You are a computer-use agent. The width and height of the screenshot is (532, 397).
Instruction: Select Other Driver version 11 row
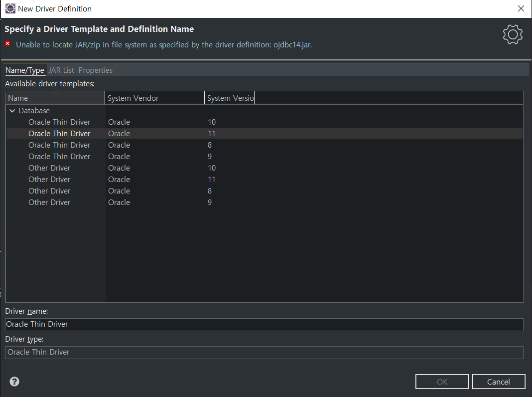coord(265,180)
